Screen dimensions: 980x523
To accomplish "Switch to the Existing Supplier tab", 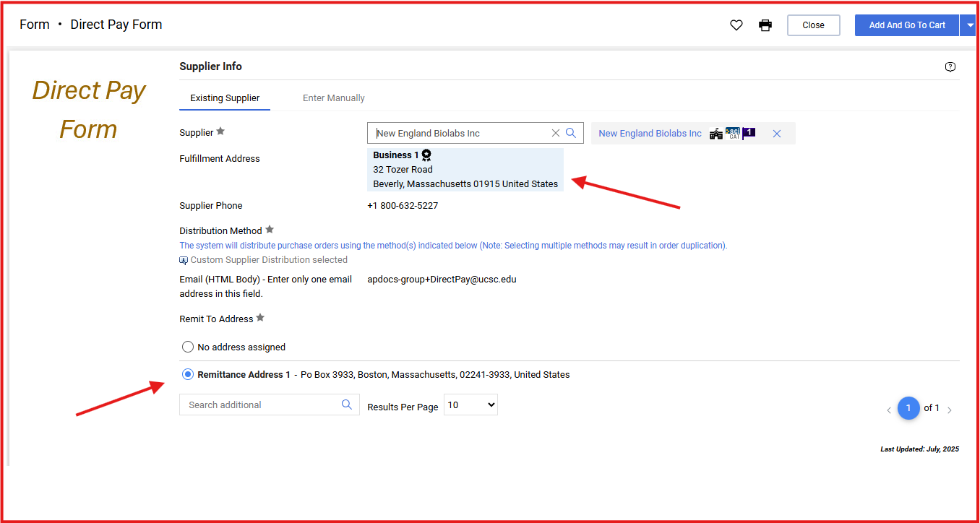I will coord(225,98).
